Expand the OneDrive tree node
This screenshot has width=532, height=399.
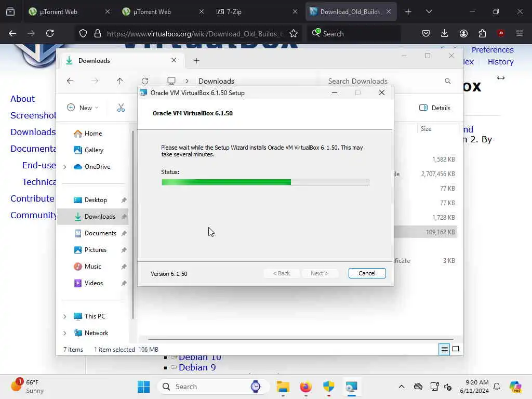tap(64, 167)
